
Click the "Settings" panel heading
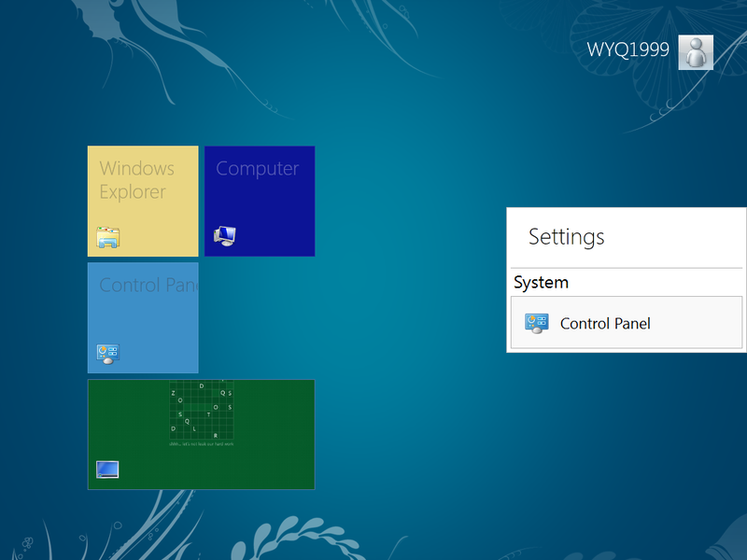567,237
